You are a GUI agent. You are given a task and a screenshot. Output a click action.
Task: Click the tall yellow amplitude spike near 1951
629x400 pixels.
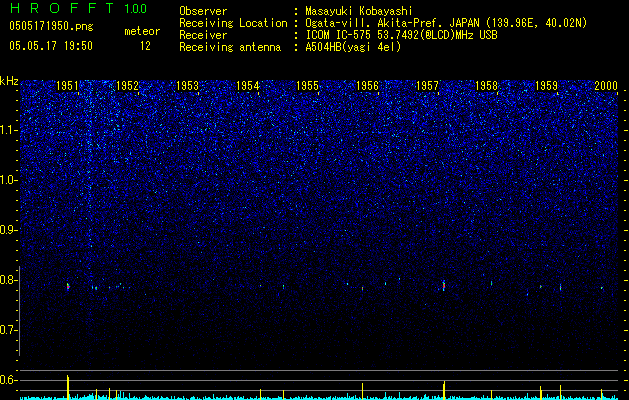68,387
